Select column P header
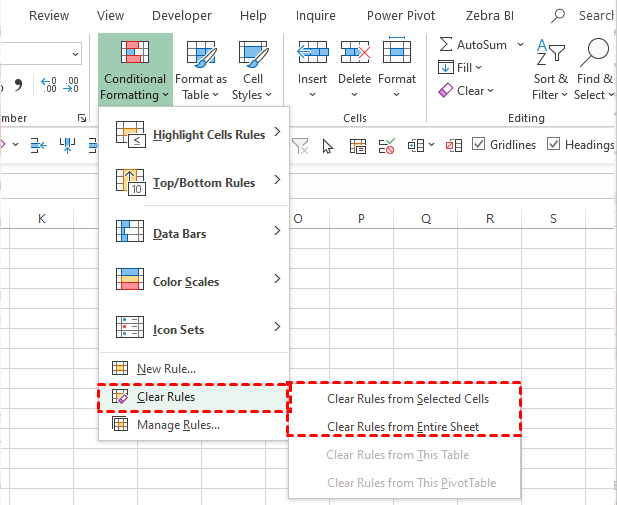 click(361, 218)
